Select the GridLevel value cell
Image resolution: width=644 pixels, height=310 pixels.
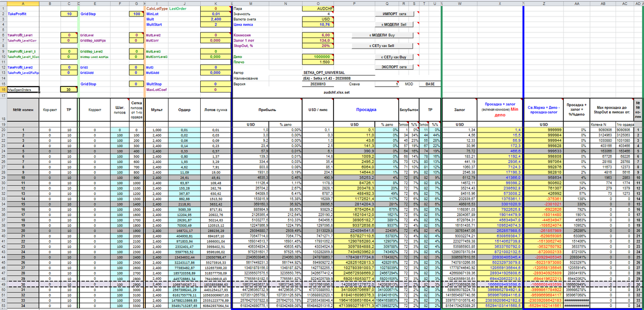point(136,35)
